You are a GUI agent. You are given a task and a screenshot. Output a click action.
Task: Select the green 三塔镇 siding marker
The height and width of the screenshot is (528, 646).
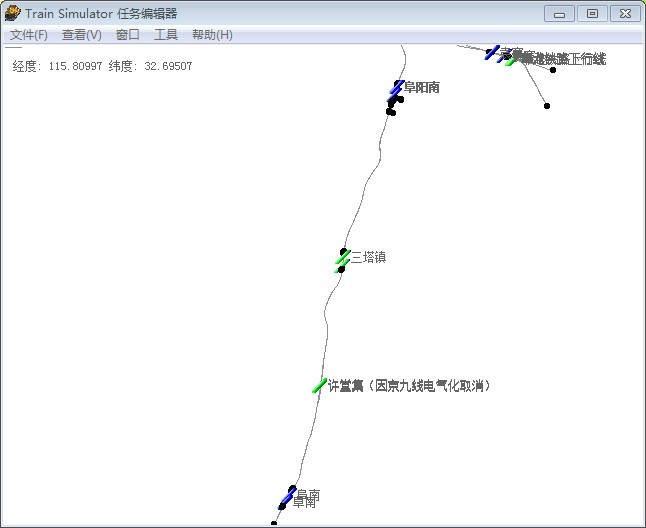tap(343, 259)
